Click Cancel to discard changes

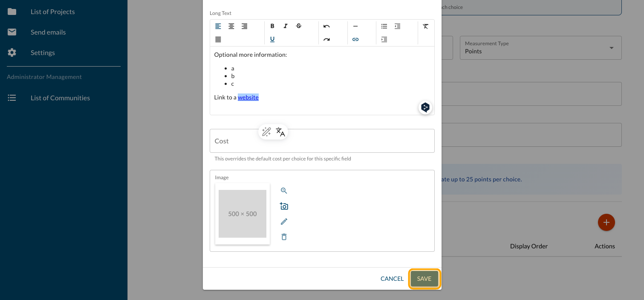(392, 279)
